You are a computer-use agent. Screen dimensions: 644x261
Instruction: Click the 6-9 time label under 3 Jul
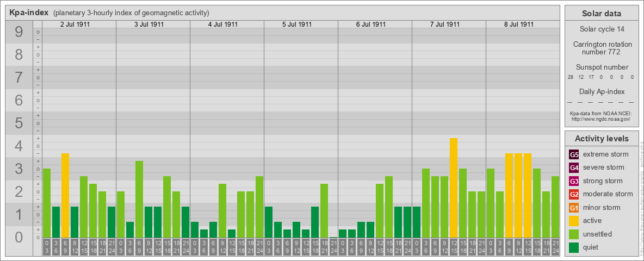tap(139, 247)
